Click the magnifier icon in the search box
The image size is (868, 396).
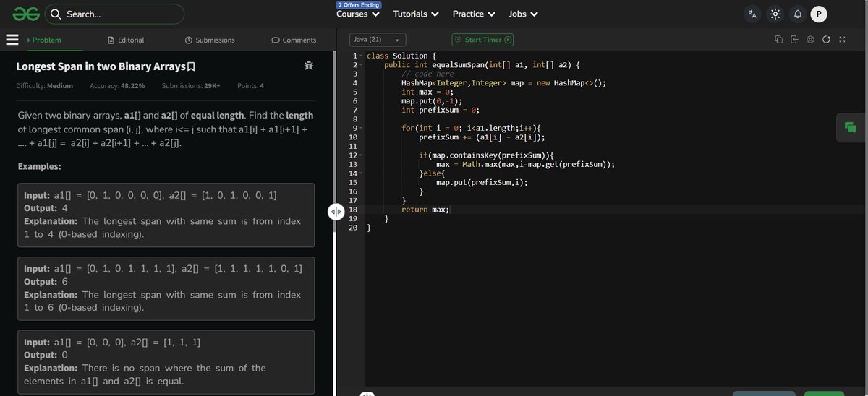pos(56,14)
